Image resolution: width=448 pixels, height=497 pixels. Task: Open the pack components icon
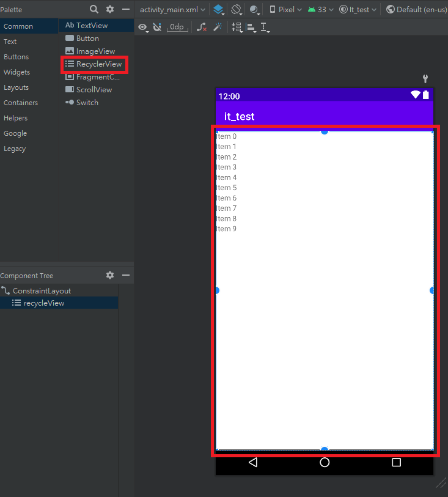click(237, 28)
